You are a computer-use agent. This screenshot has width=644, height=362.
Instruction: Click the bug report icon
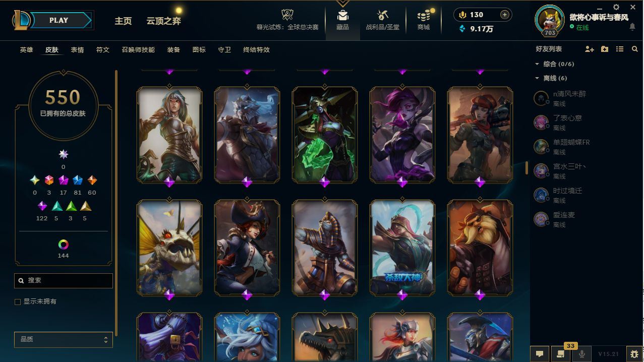coord(634,354)
